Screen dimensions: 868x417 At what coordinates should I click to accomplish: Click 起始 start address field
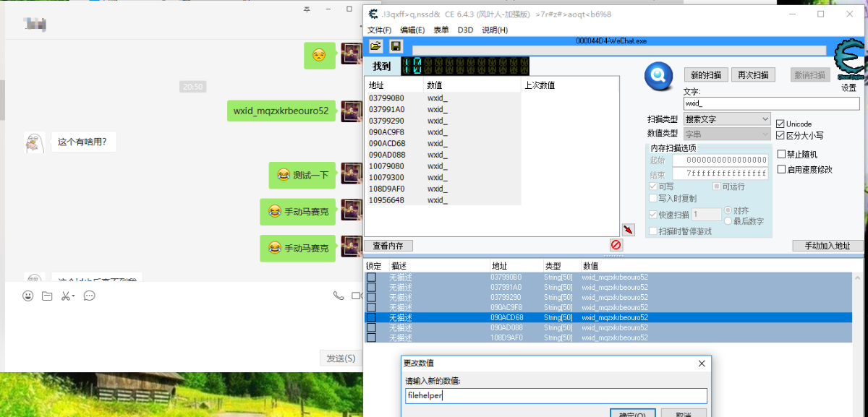click(x=720, y=160)
